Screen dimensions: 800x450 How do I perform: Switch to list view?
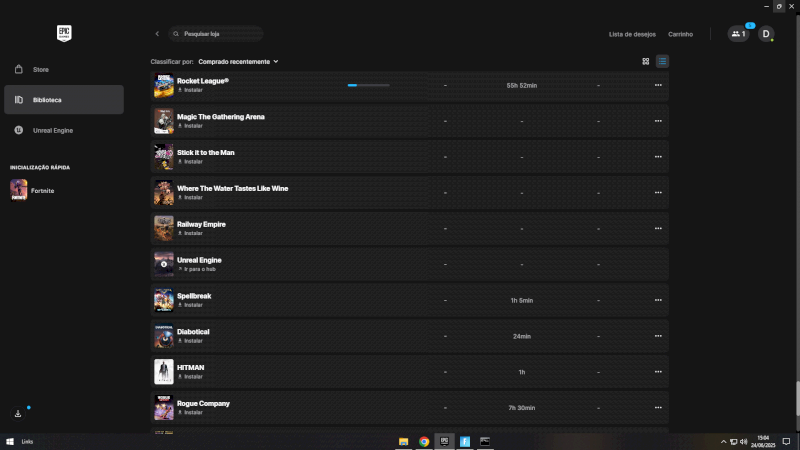click(x=662, y=61)
